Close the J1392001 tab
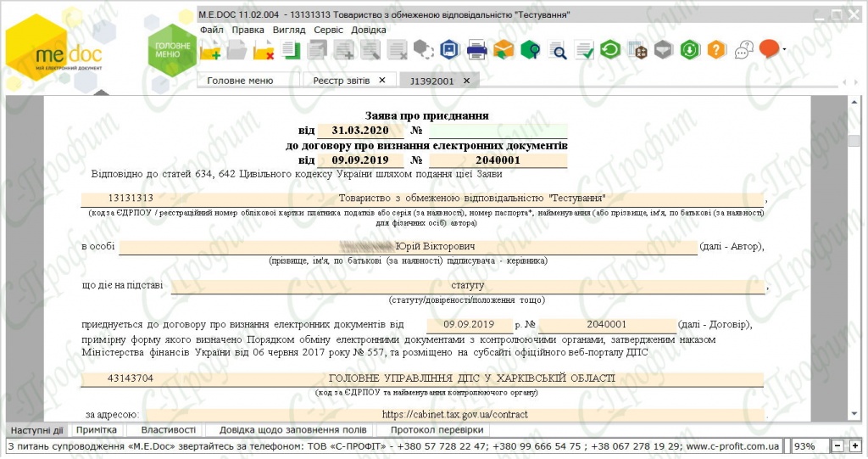This screenshot has width=868, height=459. (467, 81)
